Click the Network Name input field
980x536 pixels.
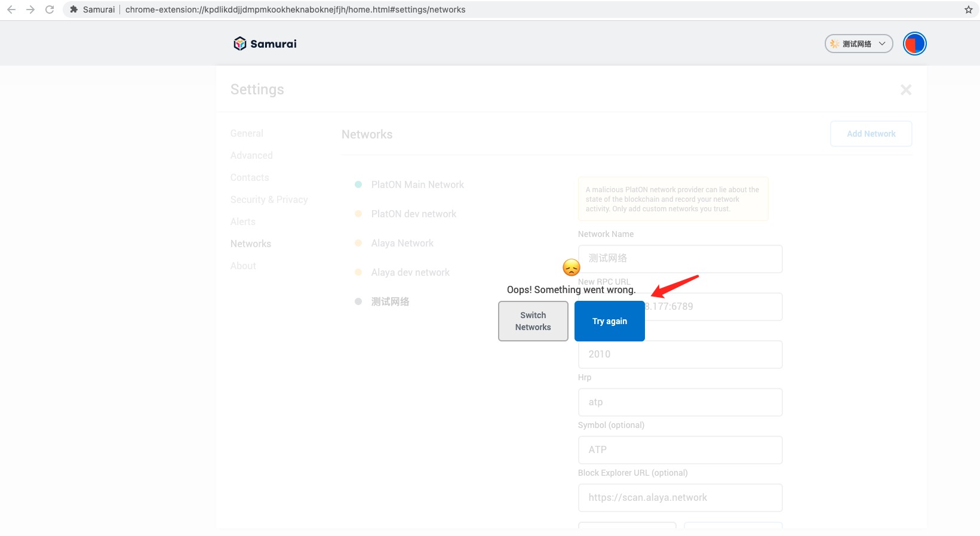point(680,258)
